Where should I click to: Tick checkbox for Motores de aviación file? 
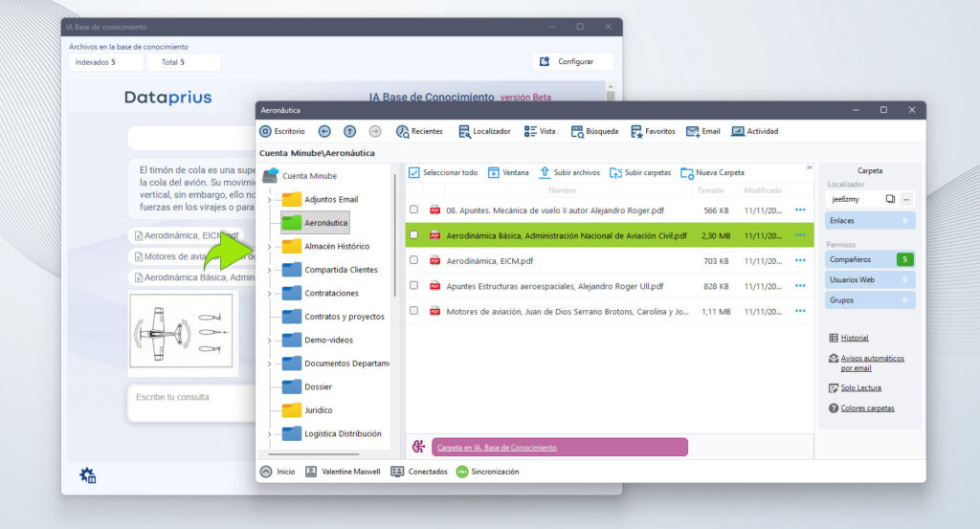pos(414,311)
